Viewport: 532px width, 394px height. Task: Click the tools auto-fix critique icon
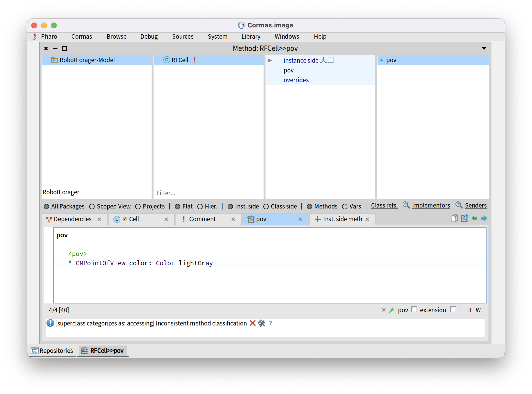(x=262, y=323)
